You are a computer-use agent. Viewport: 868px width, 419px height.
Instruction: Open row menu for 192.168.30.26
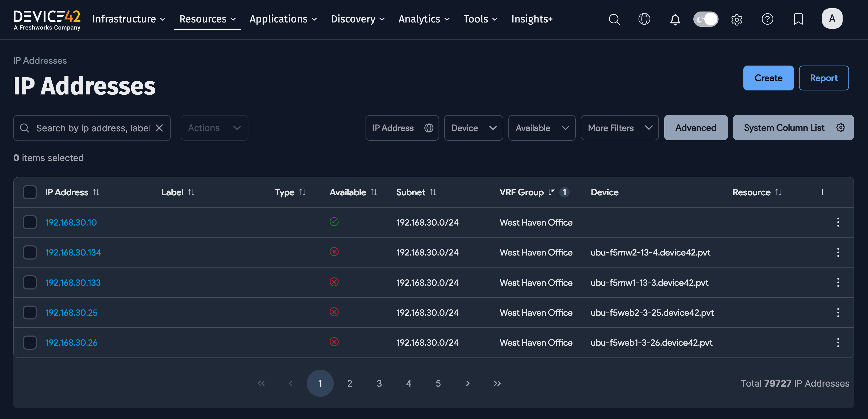(838, 342)
